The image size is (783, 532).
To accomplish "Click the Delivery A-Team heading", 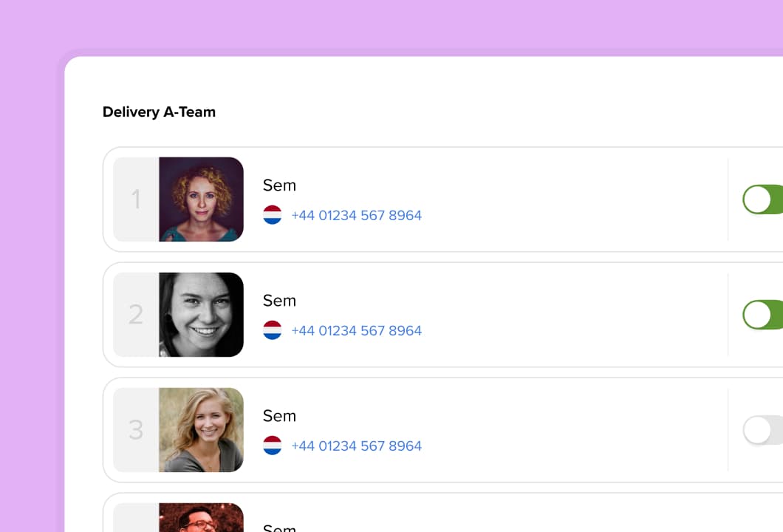I will point(159,112).
